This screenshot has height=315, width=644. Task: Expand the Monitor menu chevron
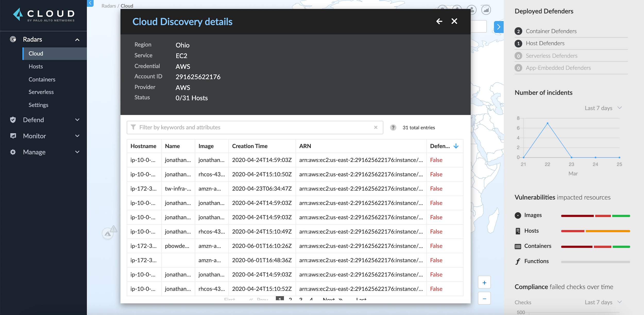(77, 136)
